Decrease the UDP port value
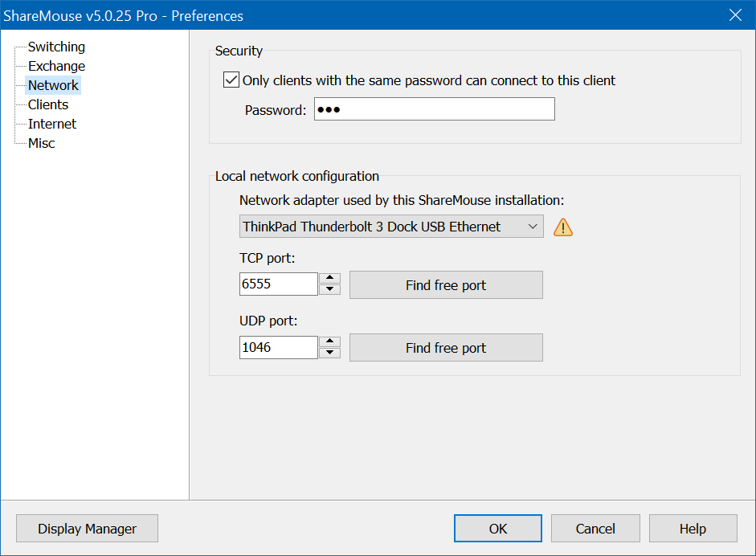This screenshot has width=756, height=556. coord(330,353)
